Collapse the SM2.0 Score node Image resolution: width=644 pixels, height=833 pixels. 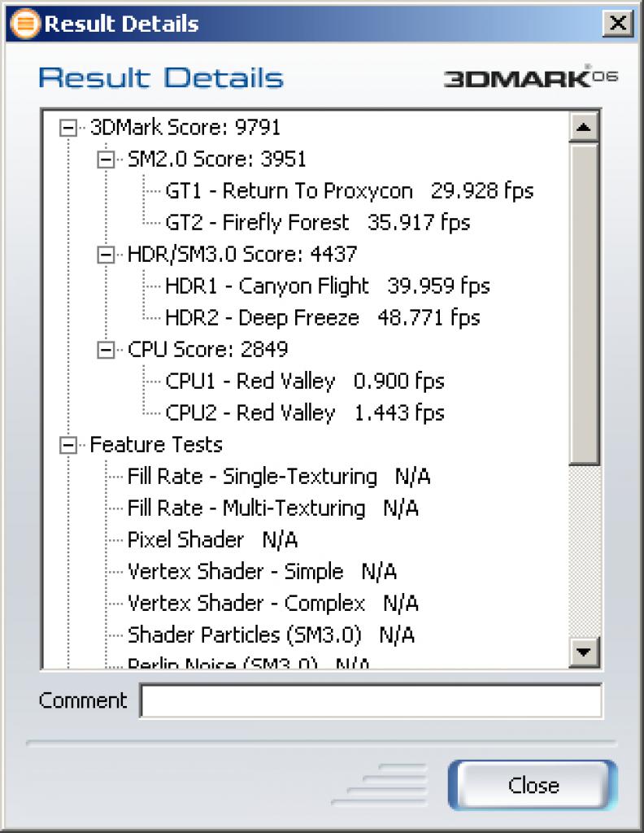106,159
